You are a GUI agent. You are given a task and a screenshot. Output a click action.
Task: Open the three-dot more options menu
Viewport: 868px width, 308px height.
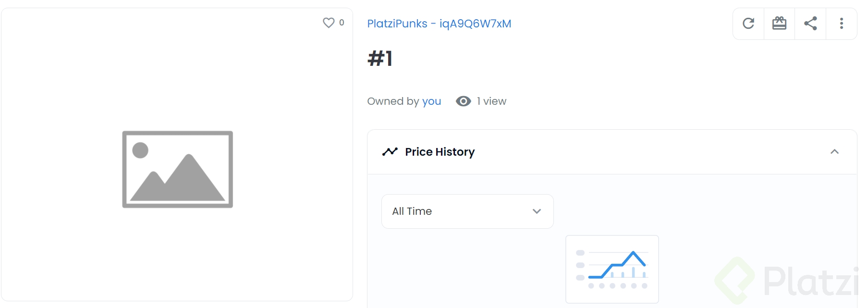[842, 24]
